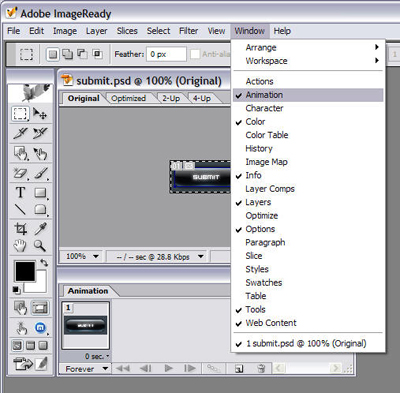Uncheck Color panel in Window menu
The width and height of the screenshot is (400, 393).
tap(308, 122)
